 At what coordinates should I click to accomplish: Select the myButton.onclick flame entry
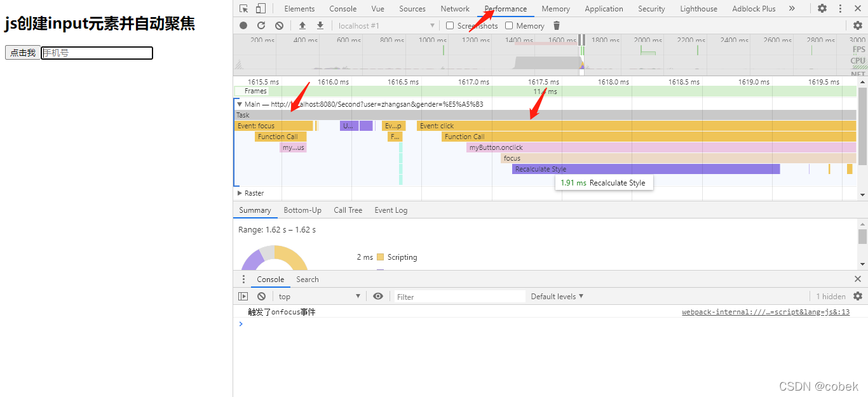tap(661, 147)
